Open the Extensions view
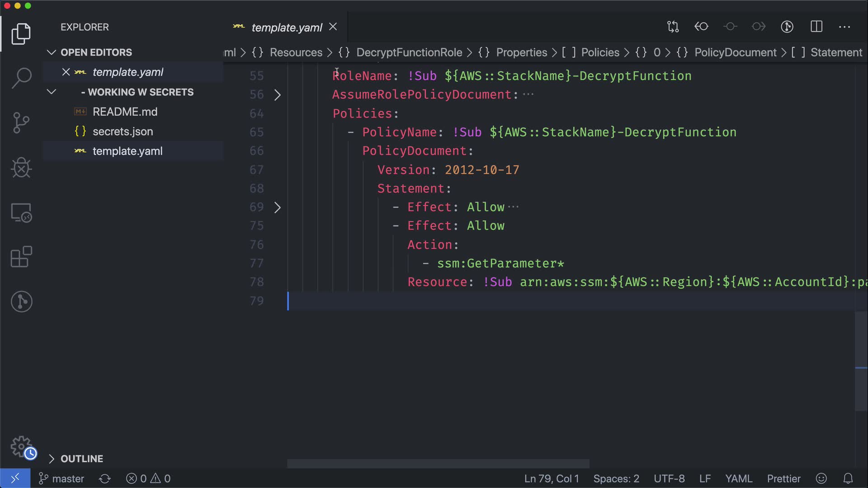The image size is (868, 488). [x=21, y=257]
